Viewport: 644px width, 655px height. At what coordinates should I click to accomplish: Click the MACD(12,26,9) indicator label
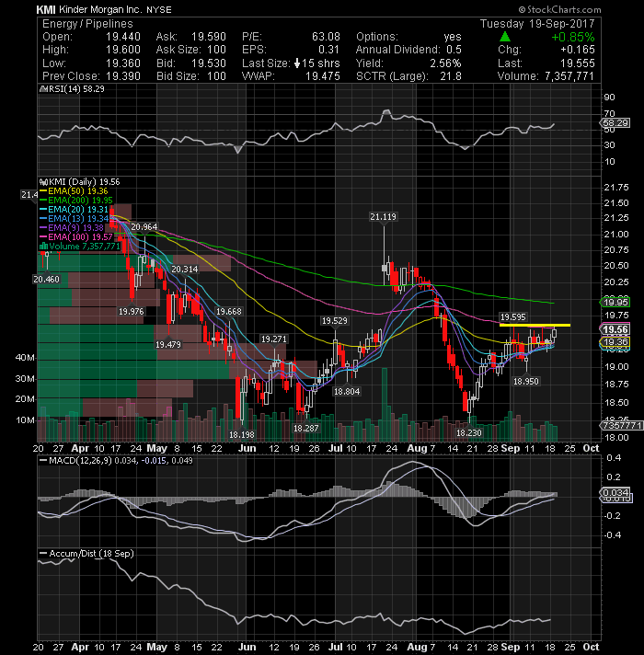80,461
